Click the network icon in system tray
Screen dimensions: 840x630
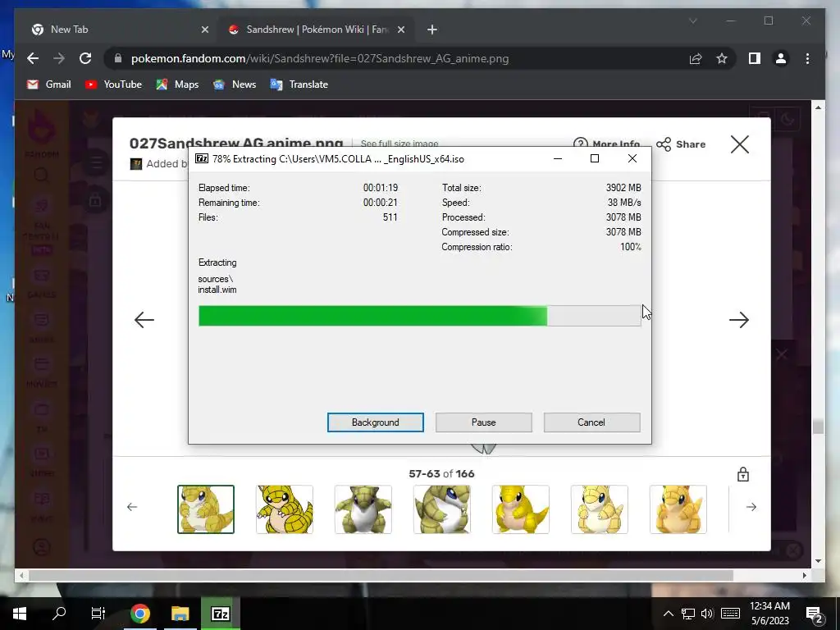pyautogui.click(x=688, y=614)
